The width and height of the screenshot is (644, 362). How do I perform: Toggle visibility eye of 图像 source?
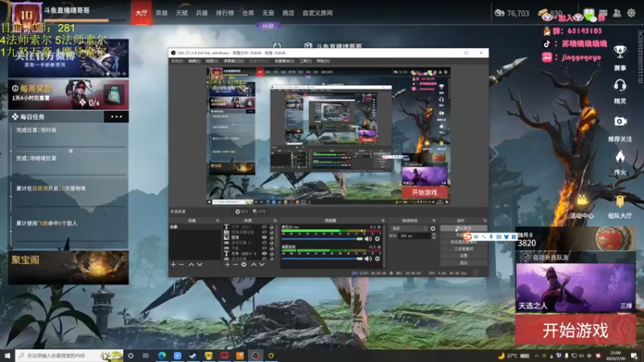pyautogui.click(x=264, y=237)
